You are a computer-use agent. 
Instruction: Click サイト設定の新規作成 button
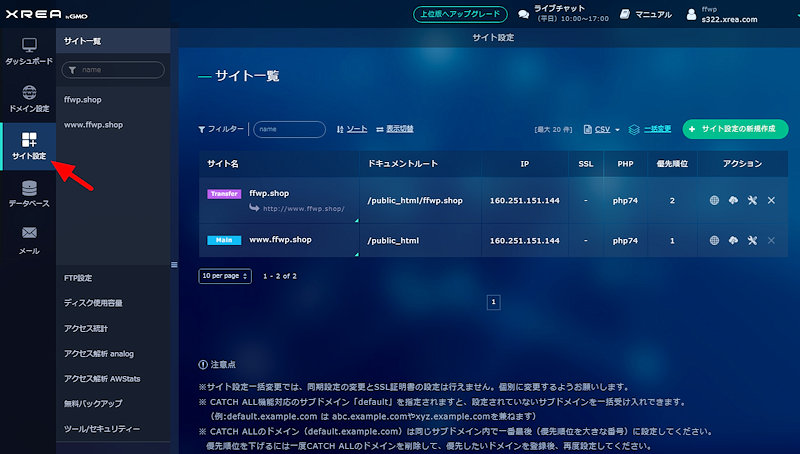[x=735, y=129]
